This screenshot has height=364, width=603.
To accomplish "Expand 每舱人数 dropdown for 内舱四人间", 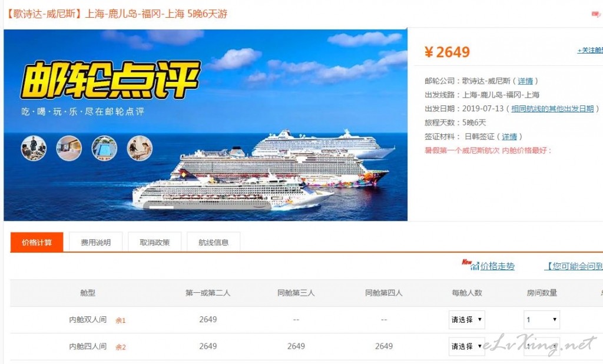I will point(466,346).
